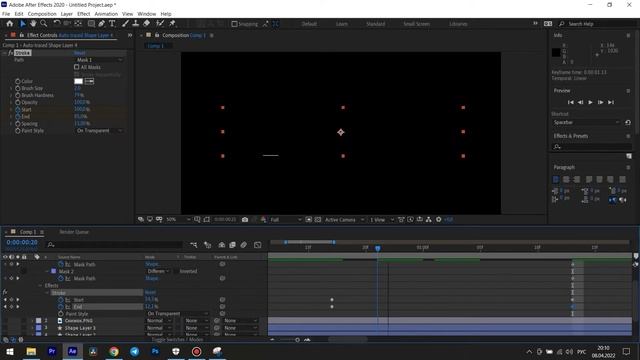Click the Photoshop icon in taskbar
The image size is (640, 360).
pos(155,351)
